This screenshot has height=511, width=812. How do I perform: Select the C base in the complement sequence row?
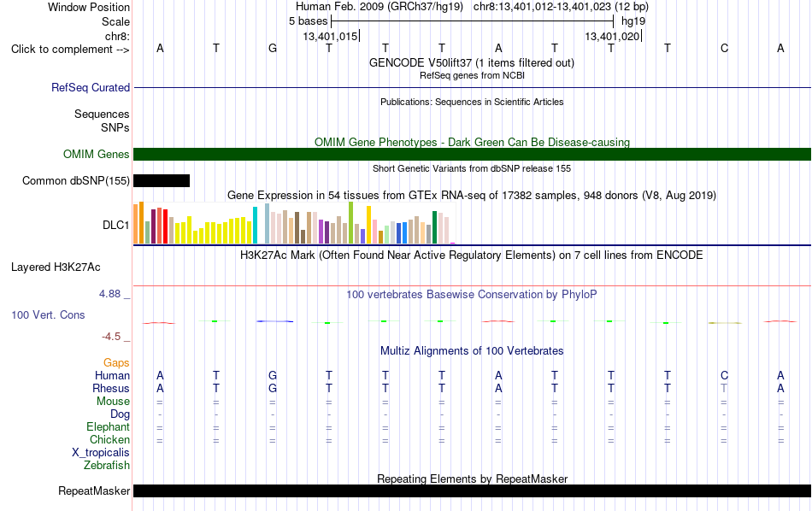click(x=724, y=48)
